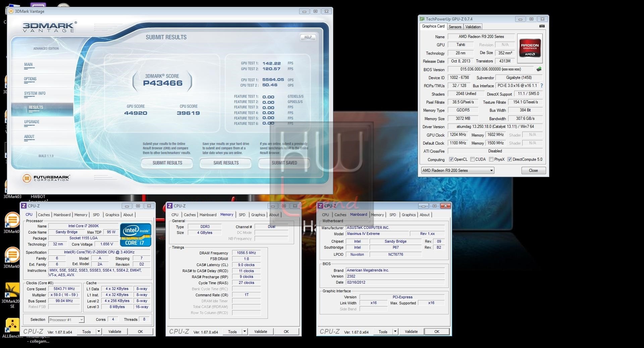Expand Tools arrow in CPU-Z Memory window
This screenshot has width=644, height=348.
tap(245, 332)
